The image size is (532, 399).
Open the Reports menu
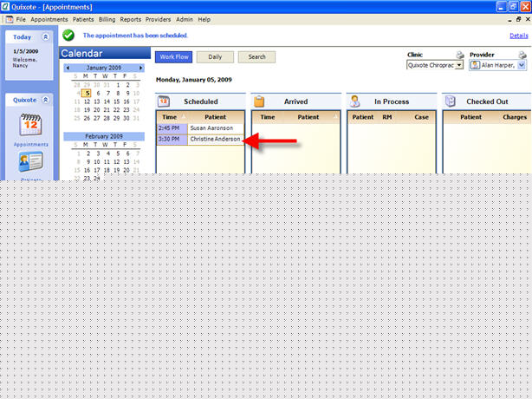pyautogui.click(x=130, y=19)
